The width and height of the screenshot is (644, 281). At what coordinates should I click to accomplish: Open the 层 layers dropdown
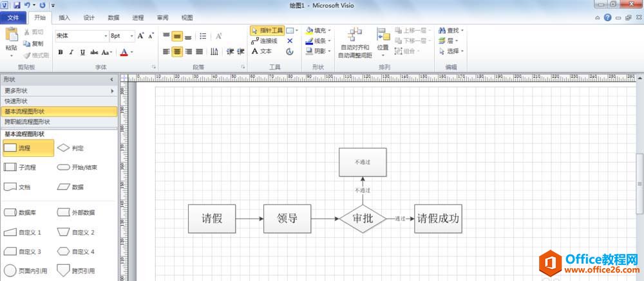tap(448, 41)
